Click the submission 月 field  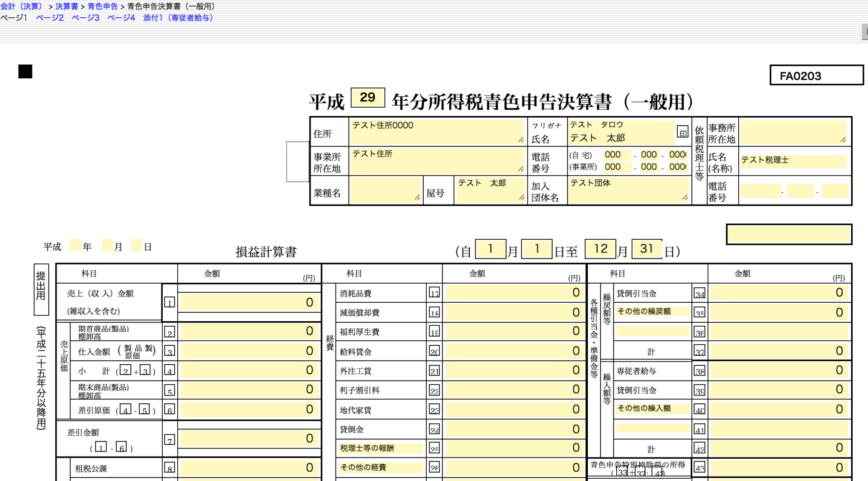pyautogui.click(x=107, y=245)
